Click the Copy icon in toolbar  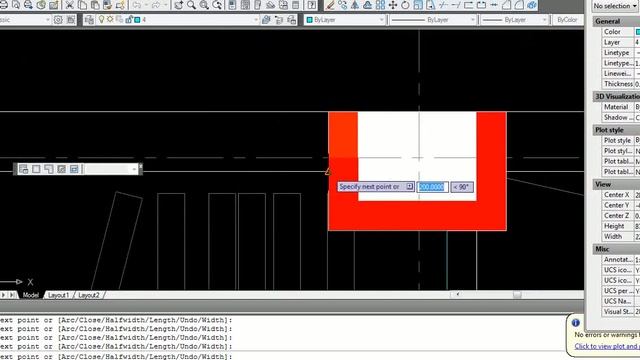click(82, 5)
